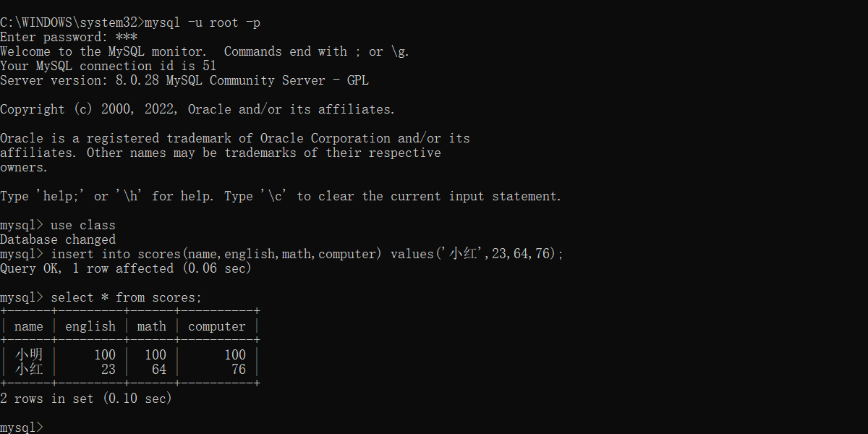Click the 'use class' command text
This screenshot has width=868, height=434.
pos(82,225)
